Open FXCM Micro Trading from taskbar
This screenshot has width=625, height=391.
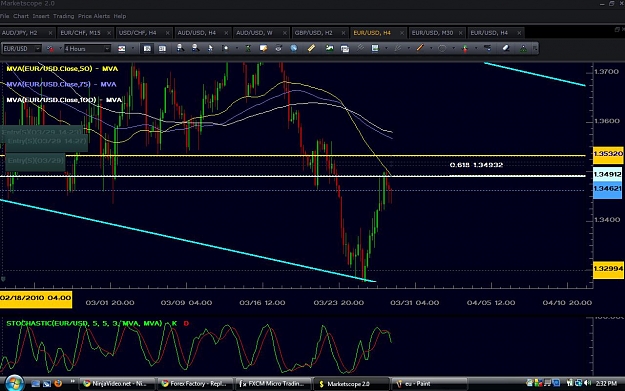273,383
